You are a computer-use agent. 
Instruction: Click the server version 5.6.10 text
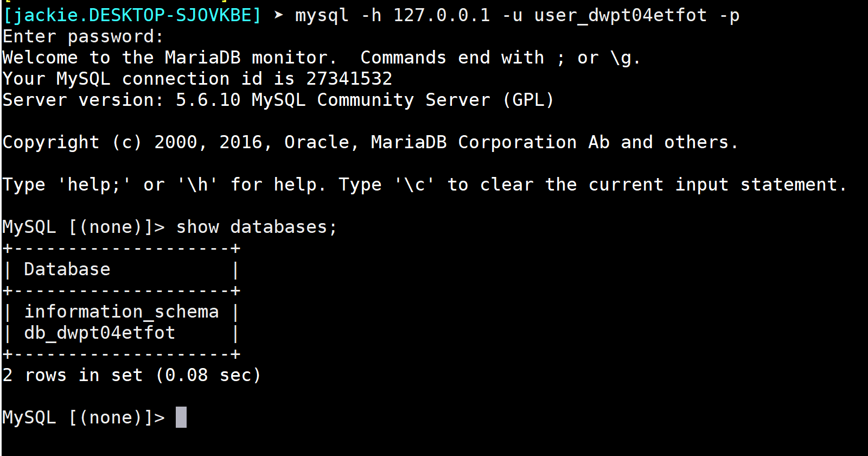point(208,100)
